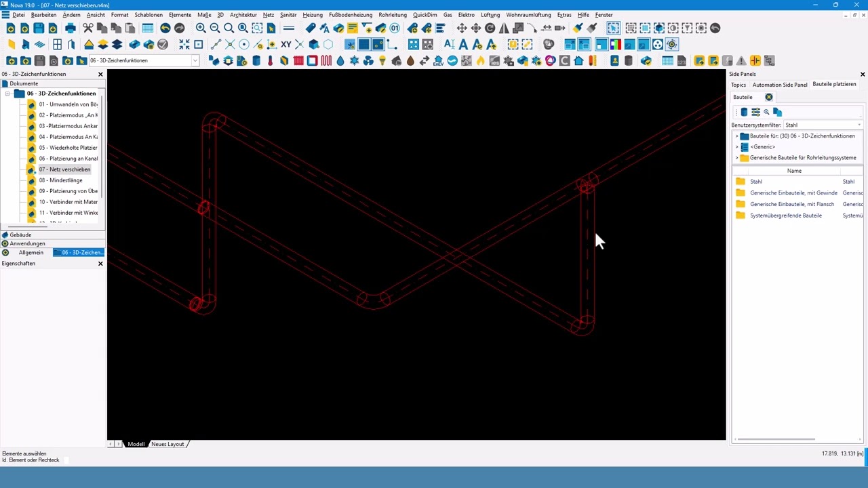Toggle the highlighted target-circle view button
Screen dimensions: 868x488
(671, 45)
